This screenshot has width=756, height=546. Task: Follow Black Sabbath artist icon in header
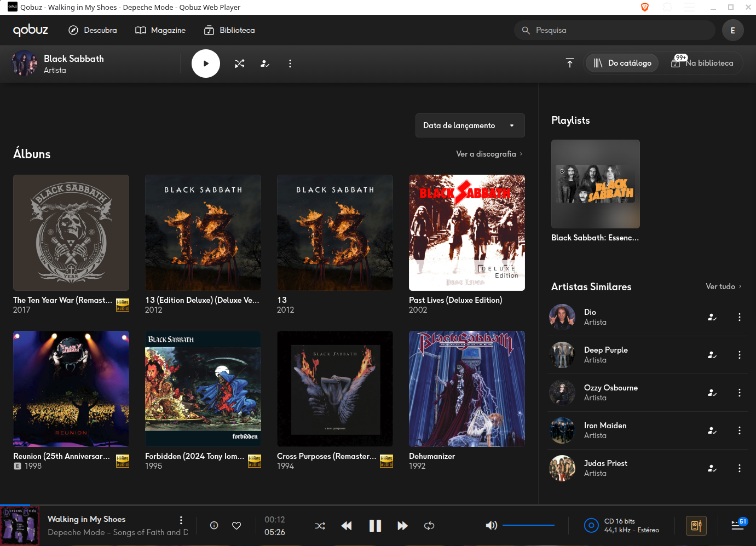click(265, 64)
